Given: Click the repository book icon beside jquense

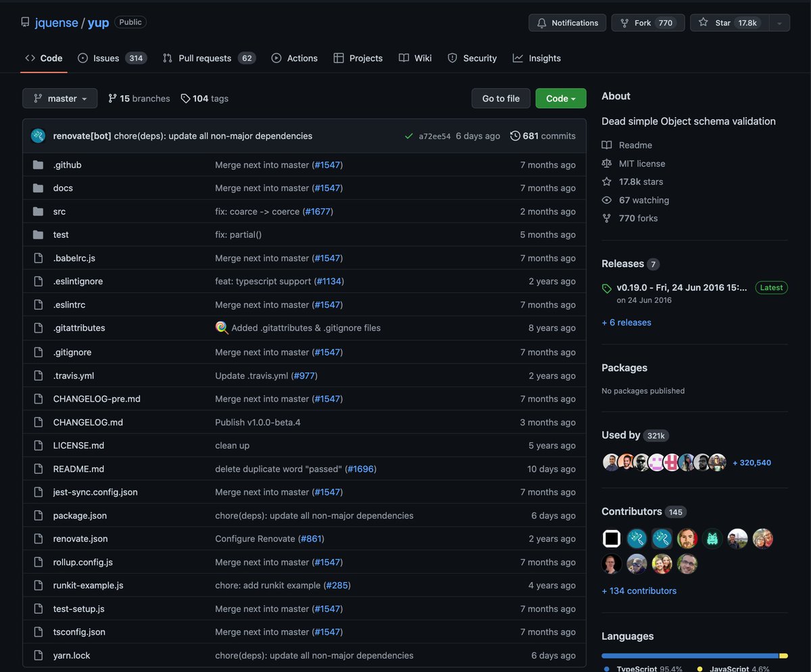Looking at the screenshot, I should click(x=26, y=22).
